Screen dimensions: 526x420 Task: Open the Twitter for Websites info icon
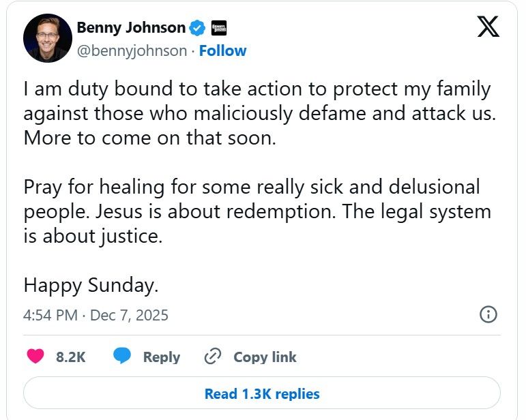click(x=488, y=314)
